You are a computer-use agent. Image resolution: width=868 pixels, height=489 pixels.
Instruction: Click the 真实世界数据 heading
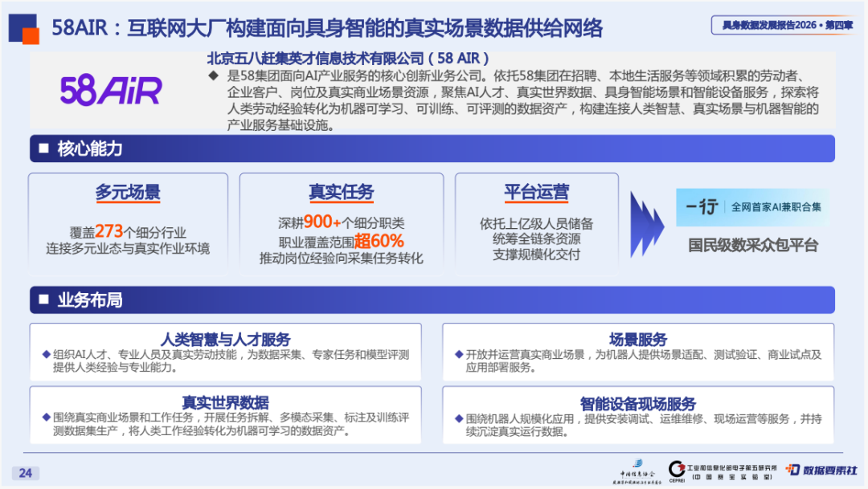[x=225, y=402]
